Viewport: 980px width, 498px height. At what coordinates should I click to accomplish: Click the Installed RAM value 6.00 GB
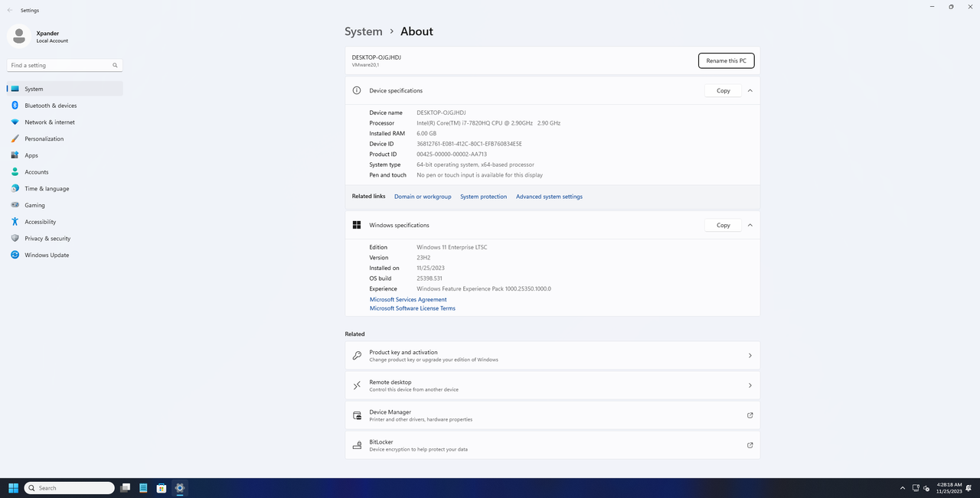coord(426,133)
